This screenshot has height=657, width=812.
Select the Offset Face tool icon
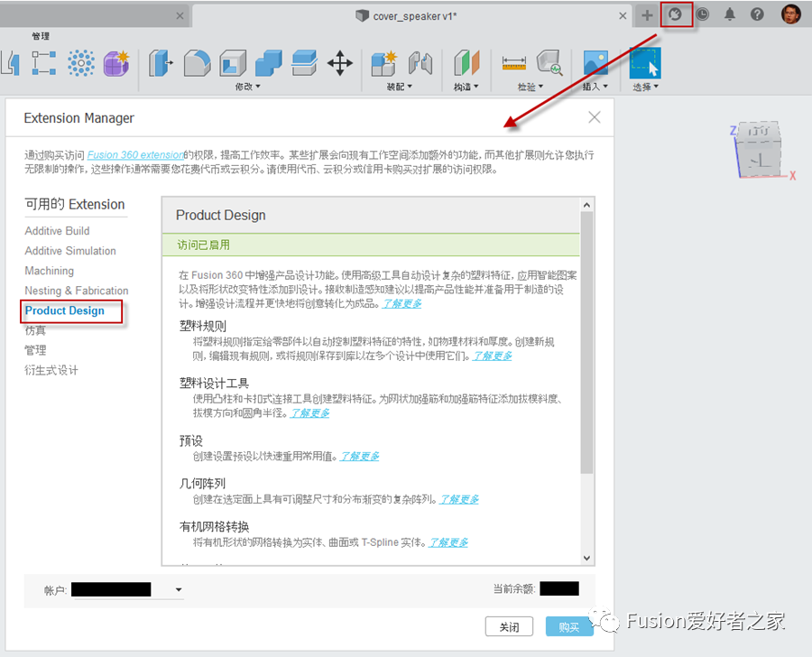click(304, 63)
